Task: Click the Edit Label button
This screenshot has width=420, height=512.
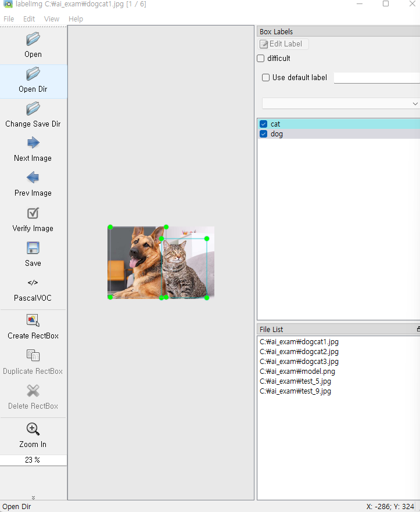Action: [283, 44]
